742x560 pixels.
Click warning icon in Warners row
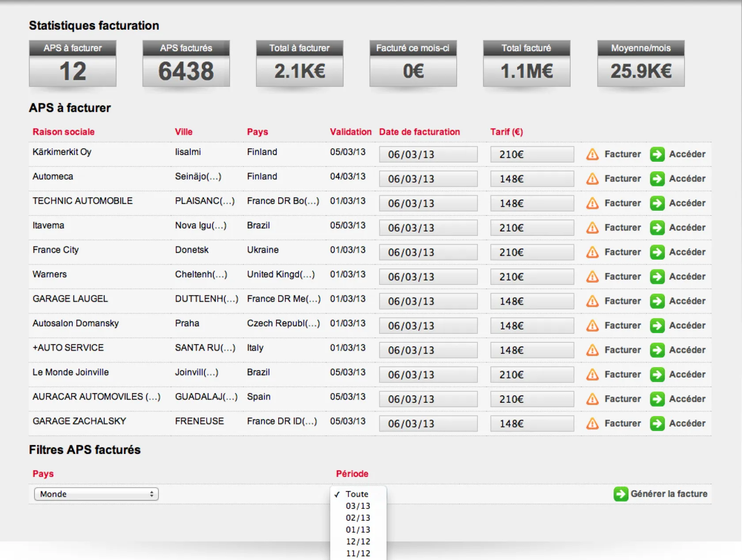tap(592, 277)
